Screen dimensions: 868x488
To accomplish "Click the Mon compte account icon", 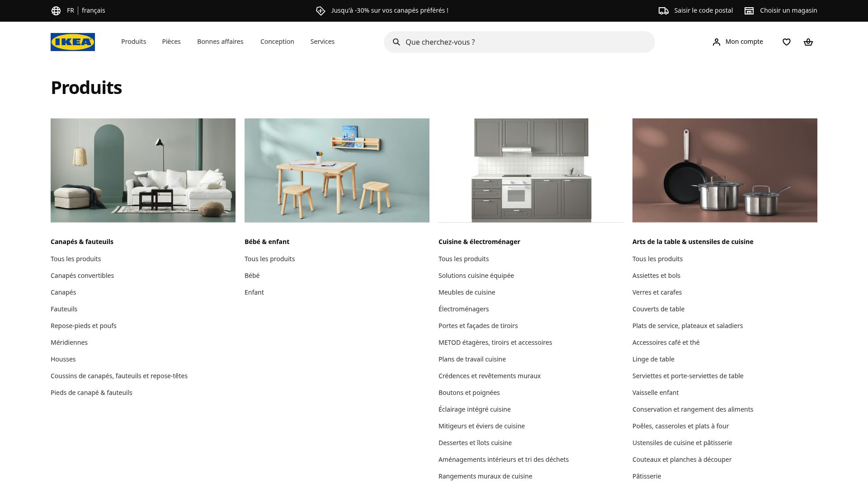I will coord(717,42).
